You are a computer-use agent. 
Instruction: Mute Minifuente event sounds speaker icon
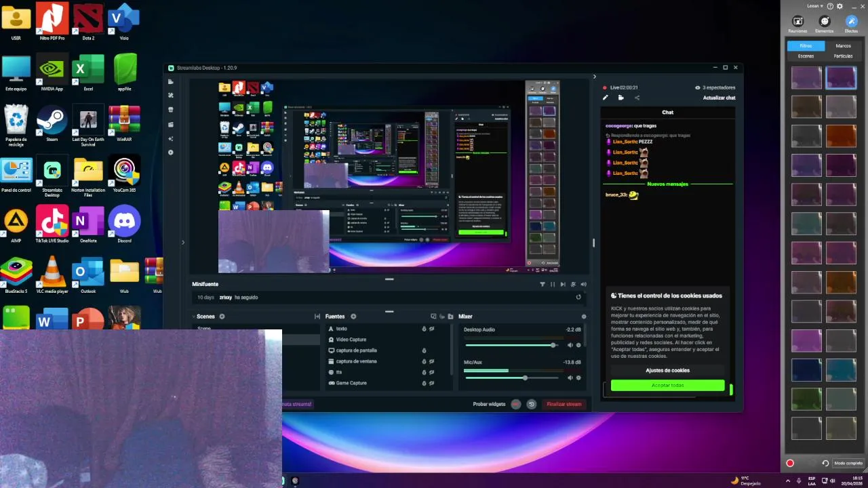(x=584, y=285)
